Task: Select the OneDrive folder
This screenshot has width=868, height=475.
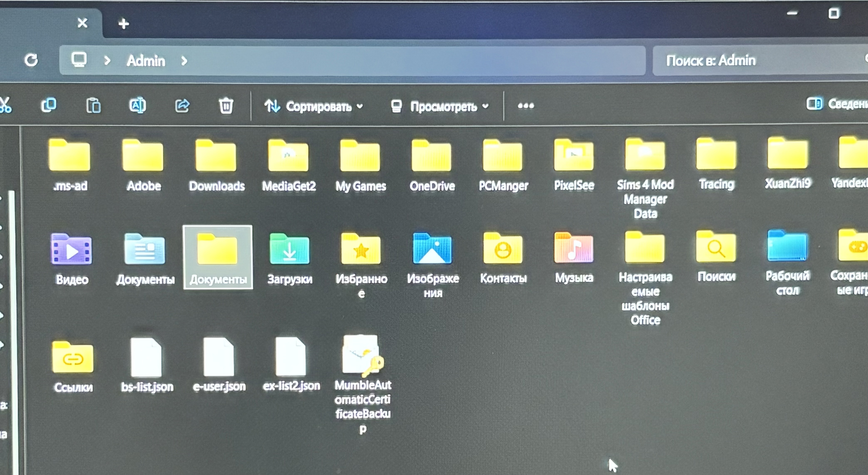Action: click(432, 165)
